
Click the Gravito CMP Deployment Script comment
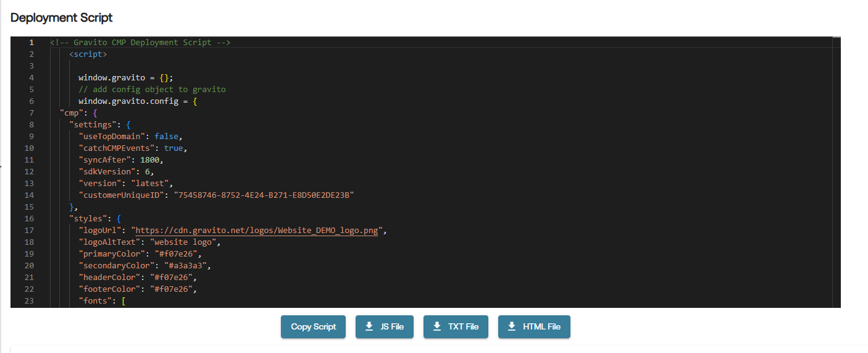point(140,43)
